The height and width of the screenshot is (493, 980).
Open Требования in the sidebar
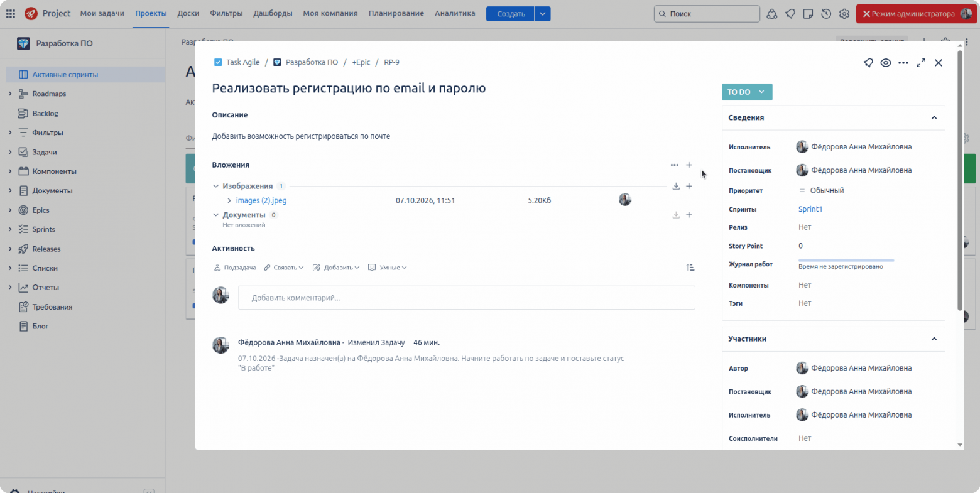coord(52,307)
